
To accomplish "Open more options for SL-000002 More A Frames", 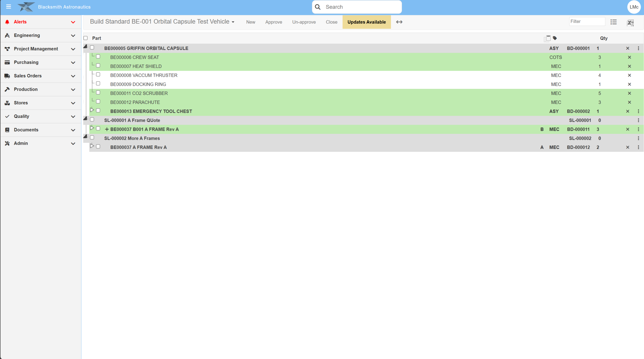I will pos(638,138).
